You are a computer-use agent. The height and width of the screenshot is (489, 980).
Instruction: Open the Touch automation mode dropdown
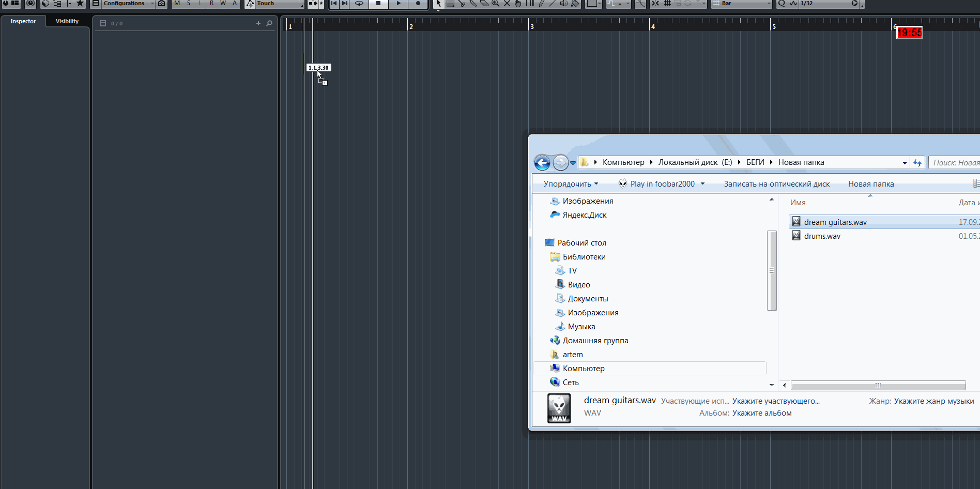(279, 3)
